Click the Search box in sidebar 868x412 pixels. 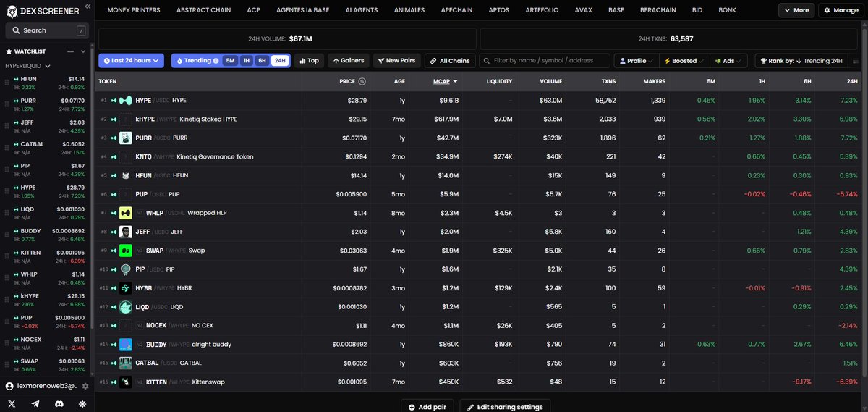[46, 30]
